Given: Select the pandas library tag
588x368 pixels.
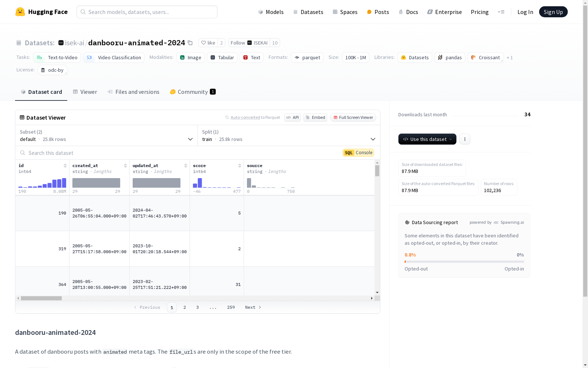Looking at the screenshot, I should 450,57.
